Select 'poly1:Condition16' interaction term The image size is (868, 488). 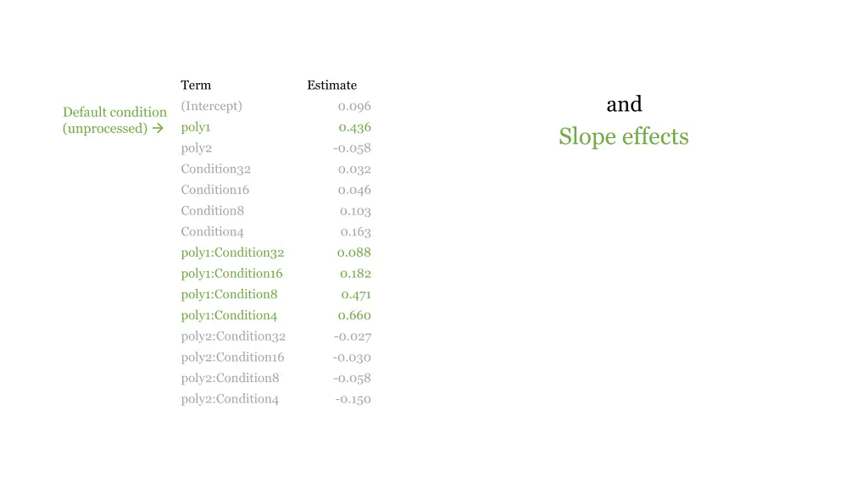(232, 274)
